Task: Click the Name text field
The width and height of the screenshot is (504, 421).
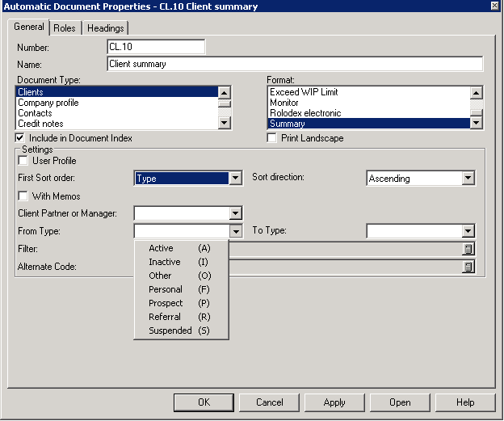Action: click(x=295, y=64)
